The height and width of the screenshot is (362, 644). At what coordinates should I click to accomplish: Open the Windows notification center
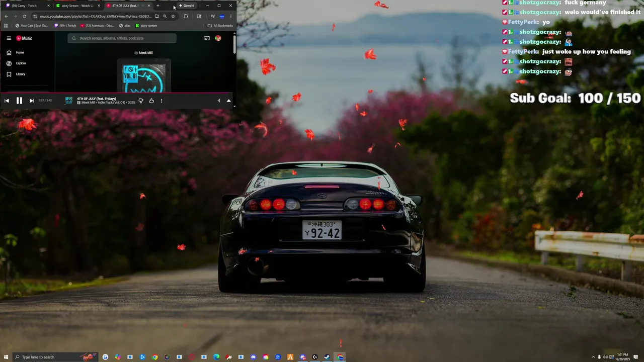pyautogui.click(x=636, y=357)
